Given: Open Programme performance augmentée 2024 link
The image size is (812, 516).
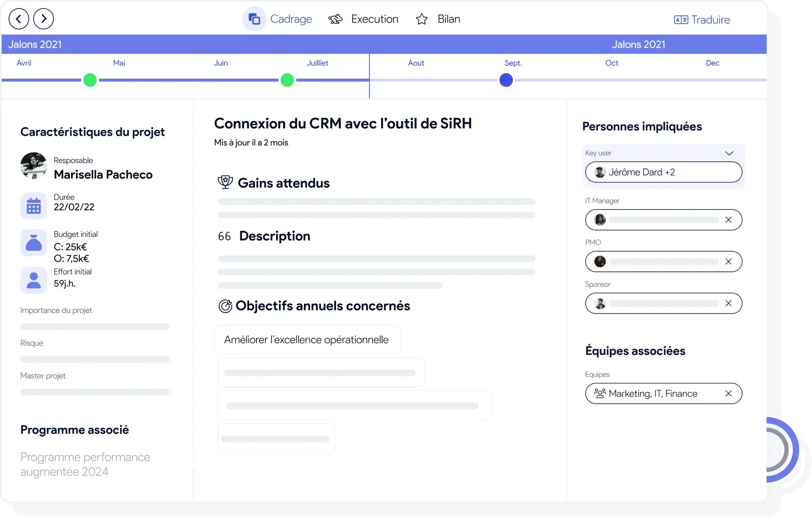Looking at the screenshot, I should (85, 464).
